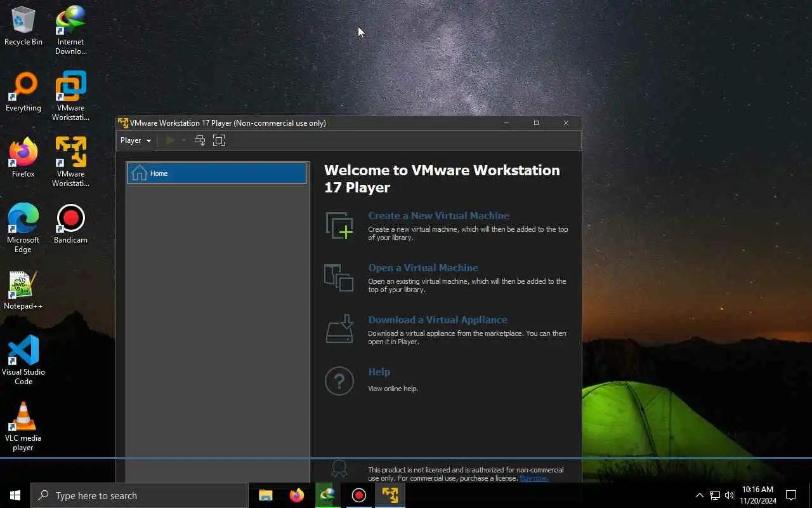Viewport: 812px width, 508px height.
Task: Open Firefox from the taskbar
Action: tap(297, 495)
